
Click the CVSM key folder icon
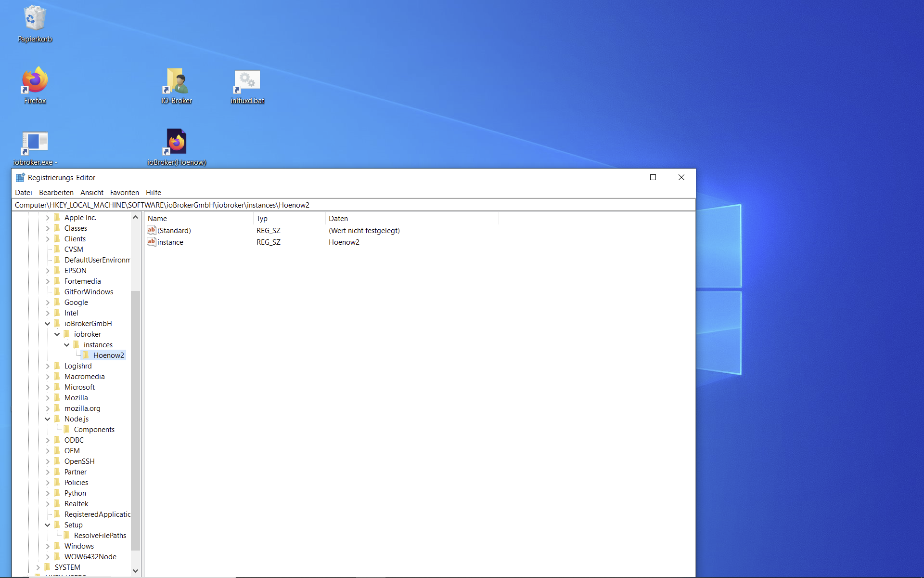(x=57, y=249)
